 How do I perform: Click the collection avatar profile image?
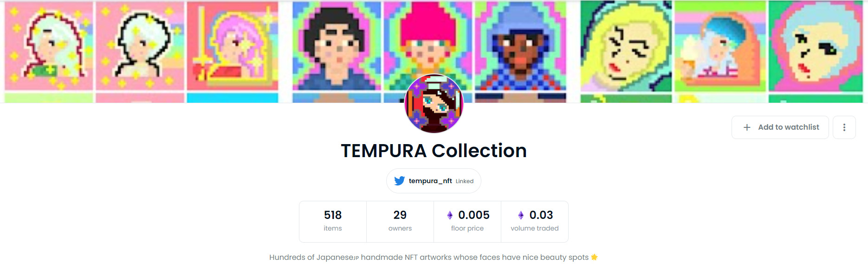tap(434, 103)
